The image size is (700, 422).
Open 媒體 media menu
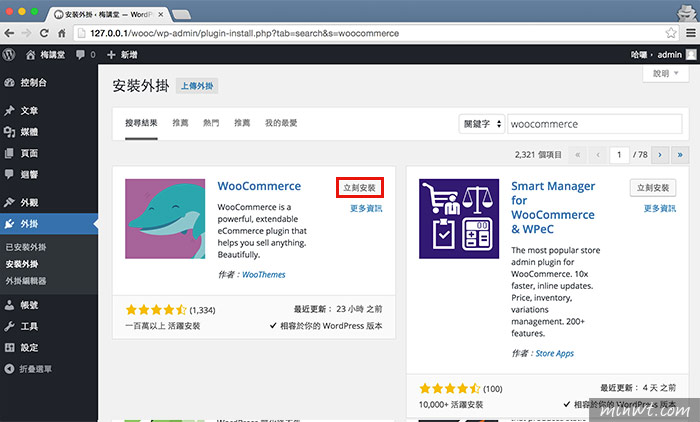(x=49, y=132)
